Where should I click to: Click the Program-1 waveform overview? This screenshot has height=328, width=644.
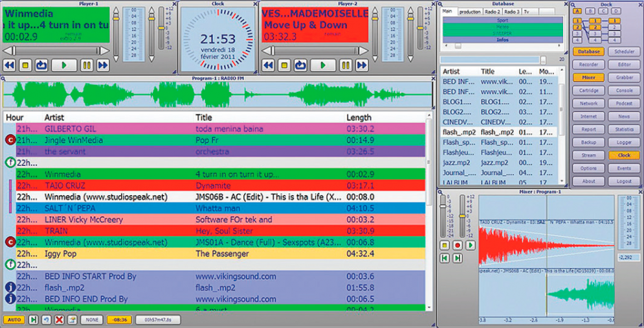tap(217, 95)
